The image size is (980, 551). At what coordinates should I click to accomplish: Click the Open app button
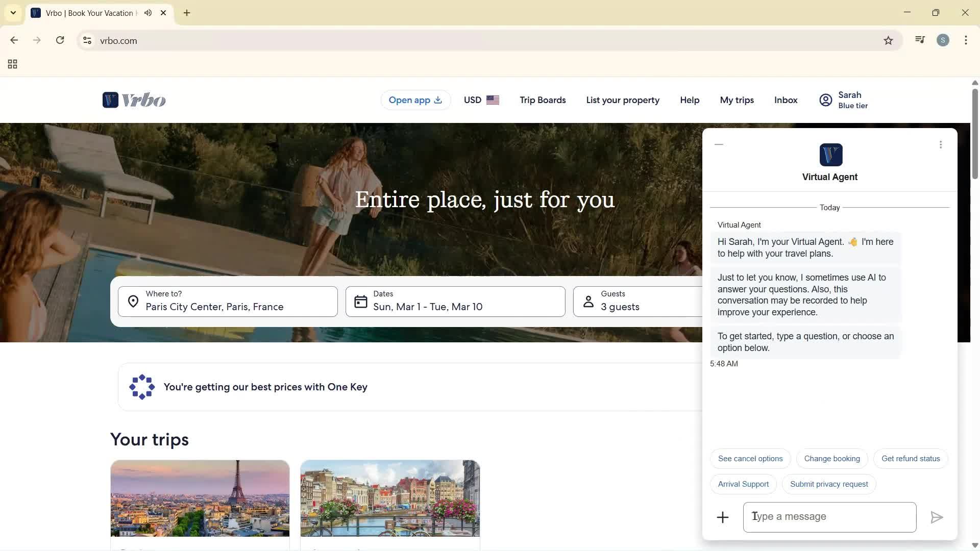[415, 100]
